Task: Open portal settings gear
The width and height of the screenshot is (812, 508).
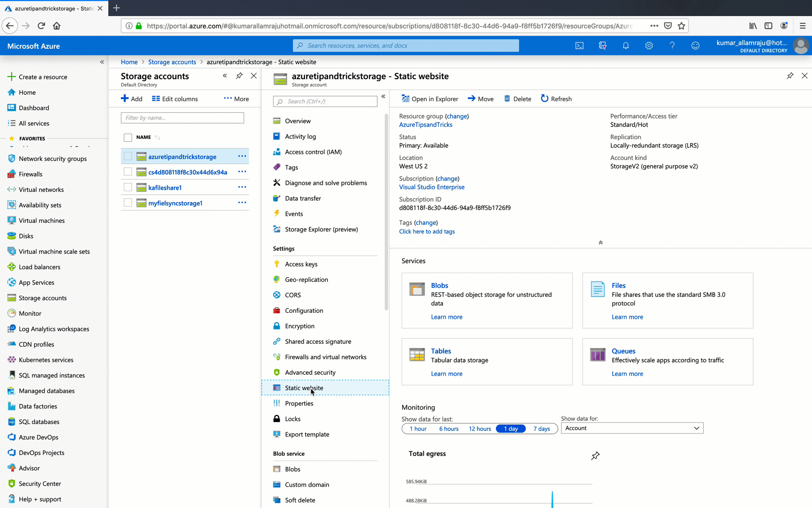Action: 649,46
